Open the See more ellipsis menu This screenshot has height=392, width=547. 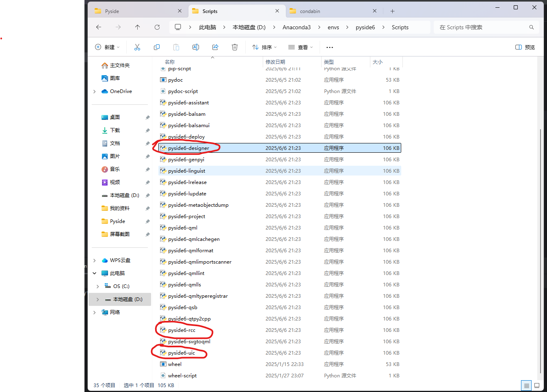[330, 47]
